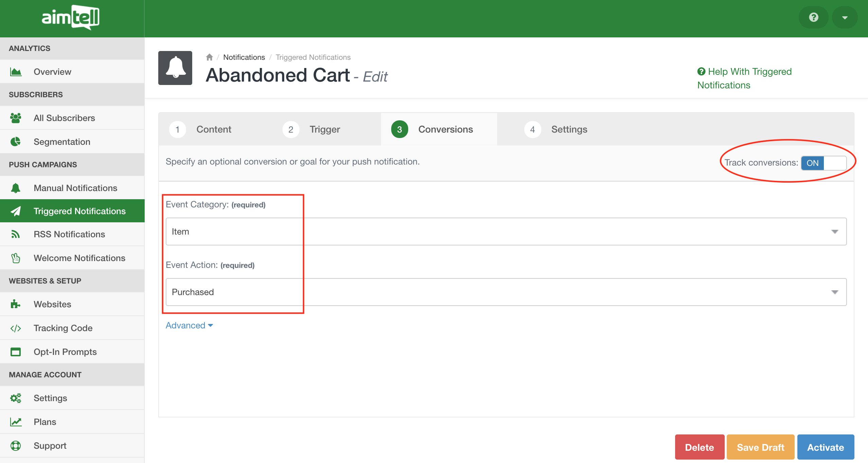
Task: Click the Welcome Notifications hand icon
Action: tap(15, 258)
